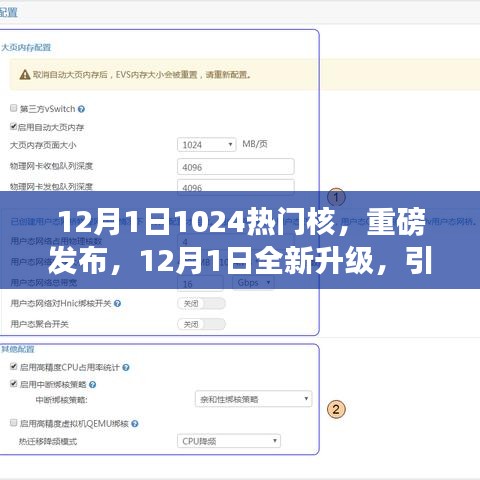This screenshot has height=480, width=480.
Task: Uncheck 启用自动大页内存 checkbox
Action: click(x=13, y=126)
